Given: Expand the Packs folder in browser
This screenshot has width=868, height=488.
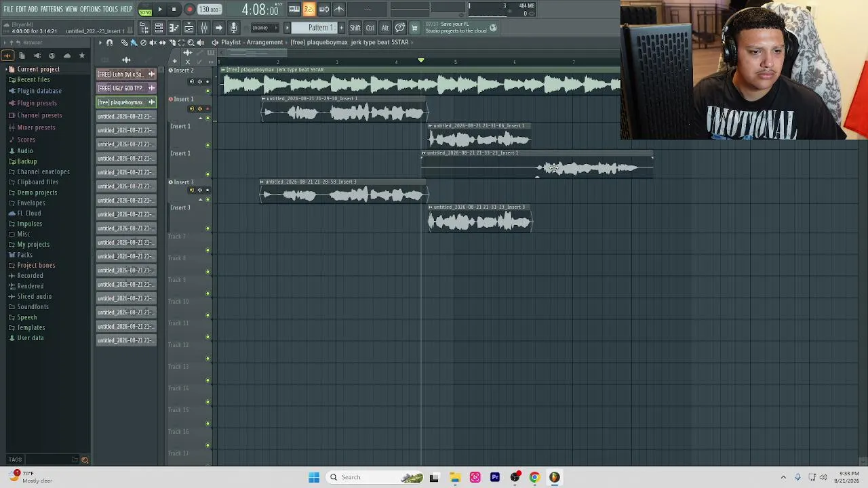Looking at the screenshot, I should [x=24, y=255].
